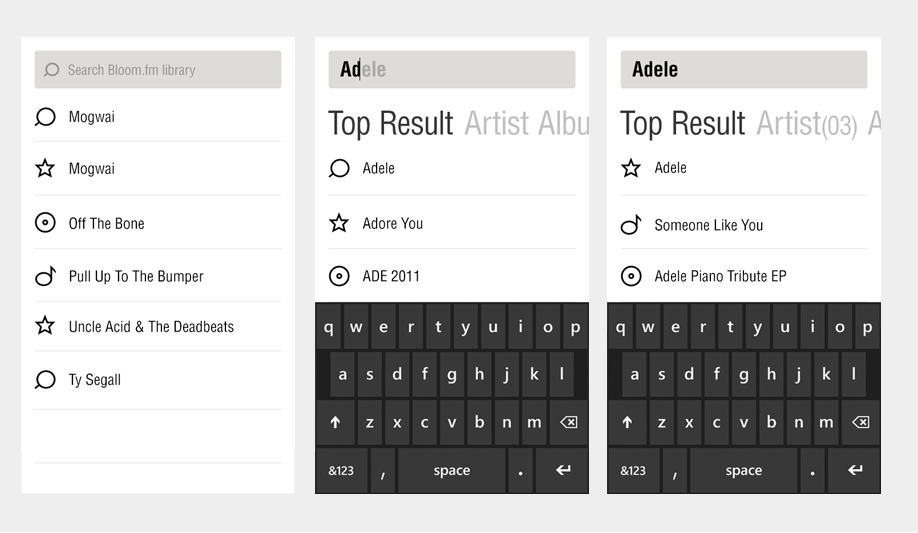Open the Off The Bone result
The height and width of the screenshot is (533, 918).
(158, 223)
